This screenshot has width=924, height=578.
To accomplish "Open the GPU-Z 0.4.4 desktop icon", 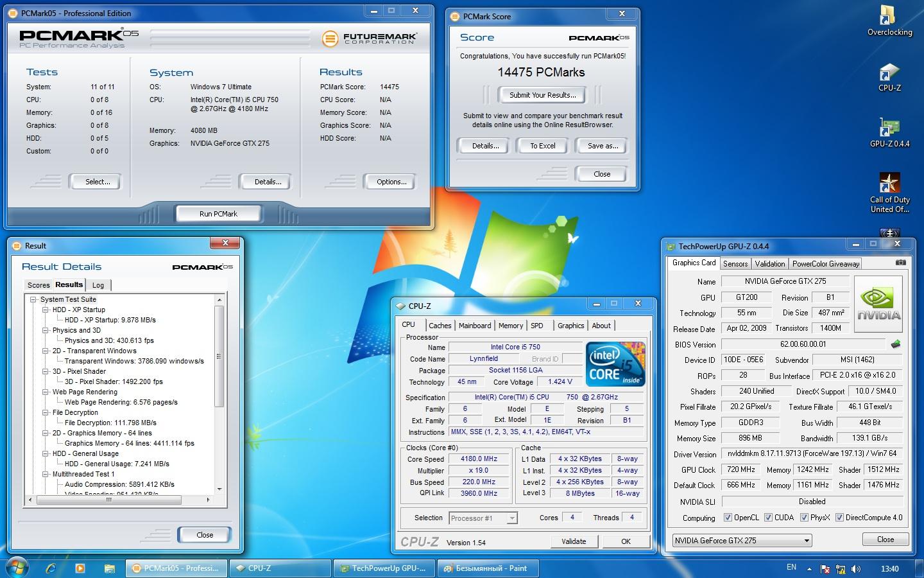I will [x=889, y=133].
